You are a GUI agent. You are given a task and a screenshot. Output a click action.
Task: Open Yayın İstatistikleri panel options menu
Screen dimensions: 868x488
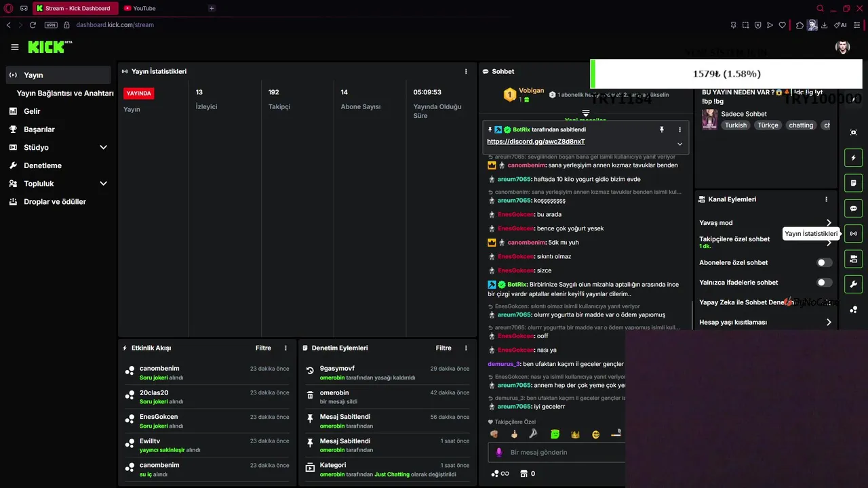click(x=466, y=71)
